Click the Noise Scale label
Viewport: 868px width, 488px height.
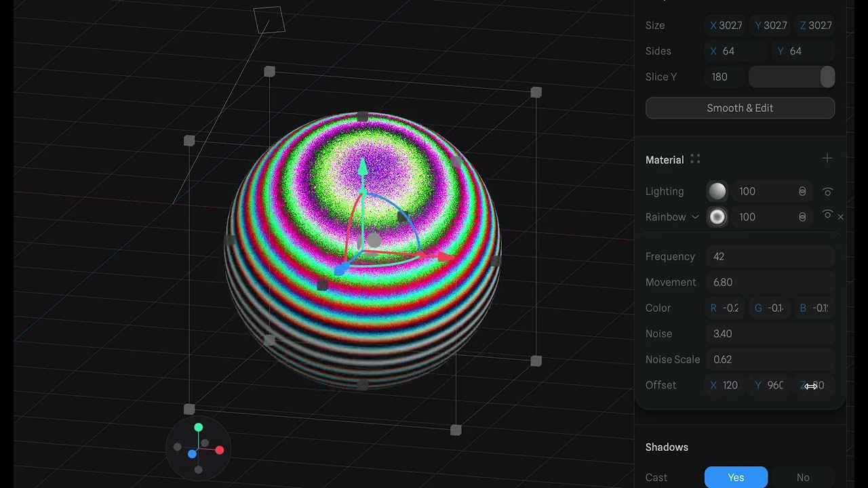[x=673, y=359]
